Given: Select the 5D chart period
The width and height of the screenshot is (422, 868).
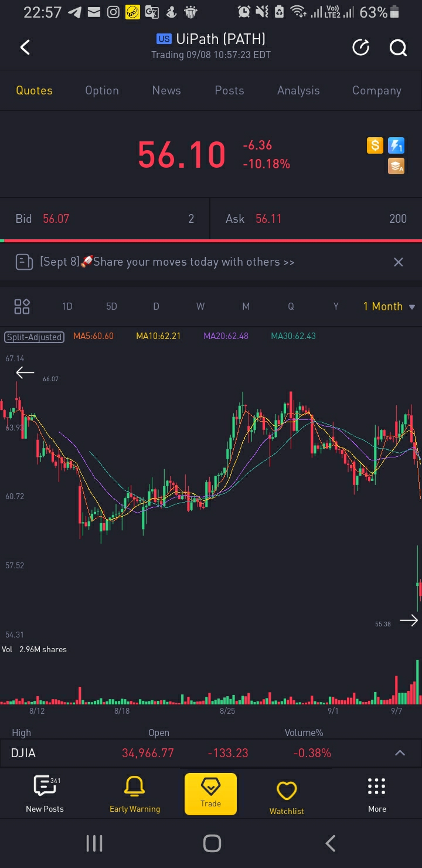Looking at the screenshot, I should coord(111,306).
